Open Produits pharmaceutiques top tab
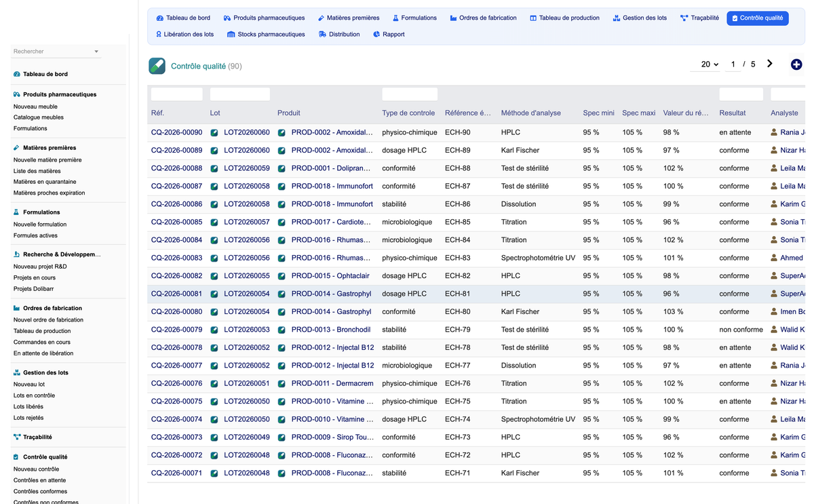Viewport: 814px width, 504px height. [x=264, y=18]
